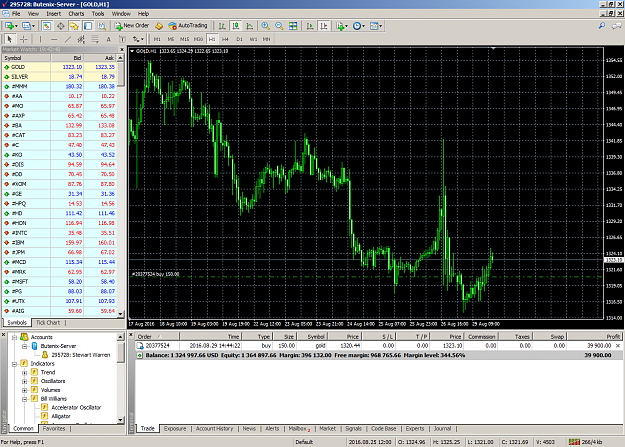This screenshot has width=625, height=447.
Task: Open the Arrows objects dropdown
Action: 138,39
